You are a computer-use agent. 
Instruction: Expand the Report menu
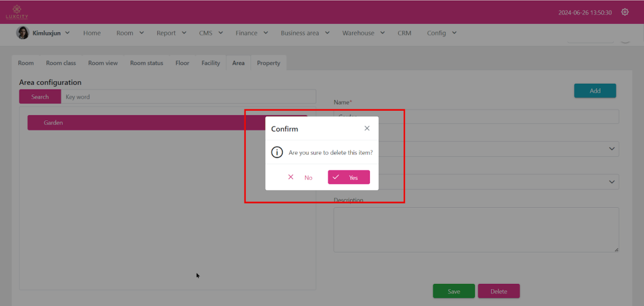click(x=171, y=33)
